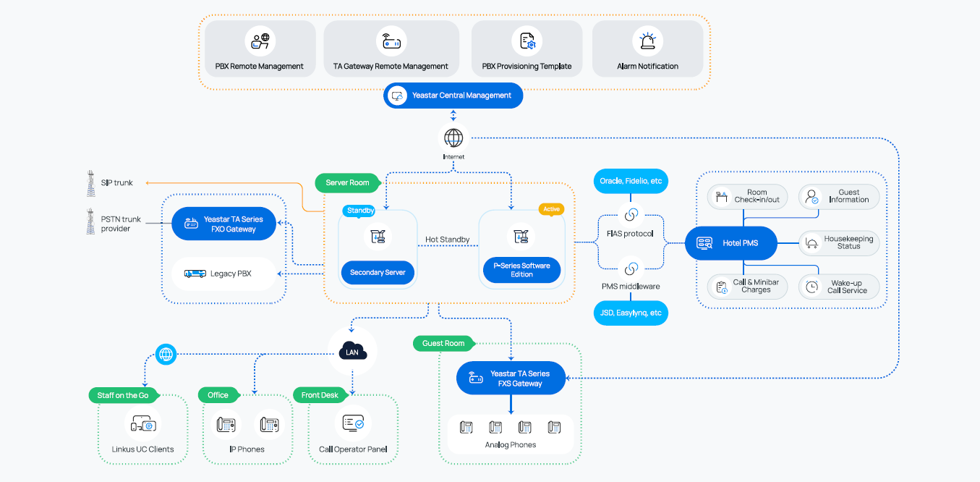Open the Secondary Server button
The height and width of the screenshot is (482, 980).
click(378, 272)
